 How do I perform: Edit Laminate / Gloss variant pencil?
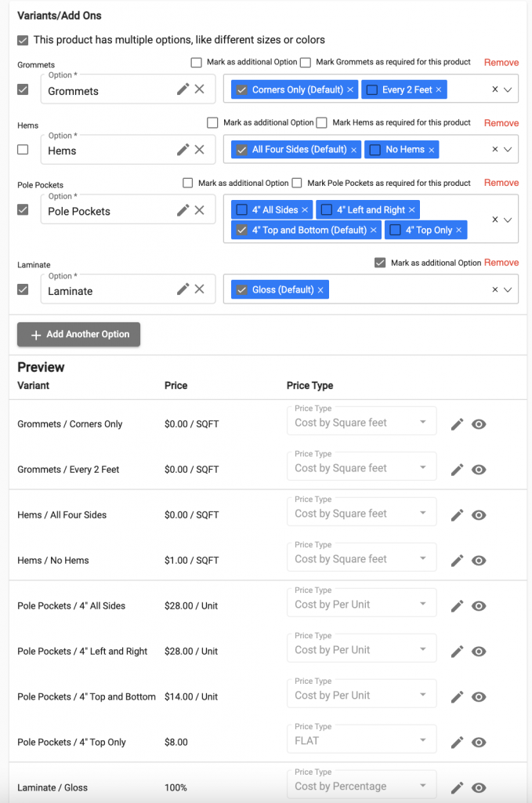(457, 787)
